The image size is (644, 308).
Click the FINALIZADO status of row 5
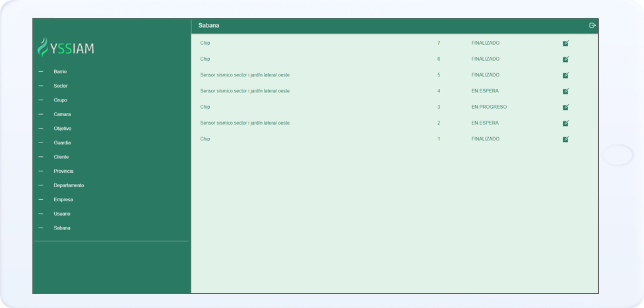[486, 75]
